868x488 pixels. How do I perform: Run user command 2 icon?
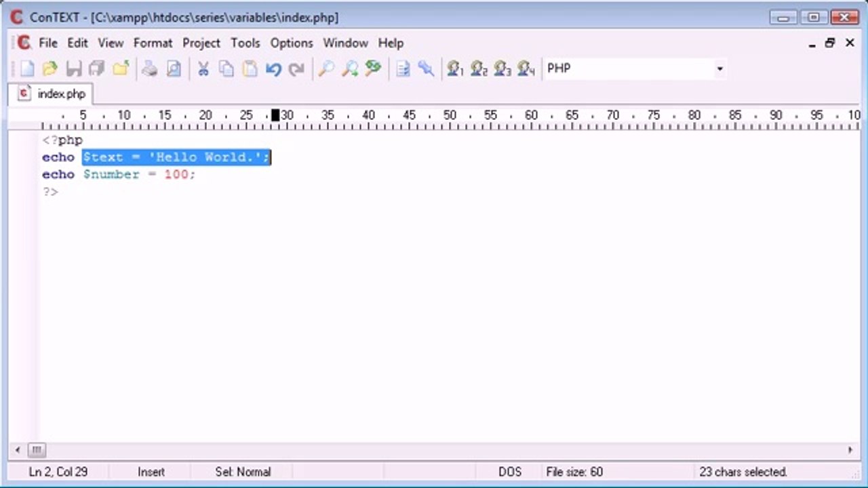point(479,68)
